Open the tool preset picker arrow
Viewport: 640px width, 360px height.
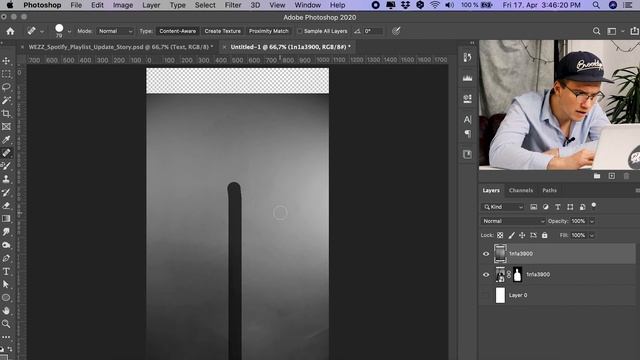coord(42,31)
